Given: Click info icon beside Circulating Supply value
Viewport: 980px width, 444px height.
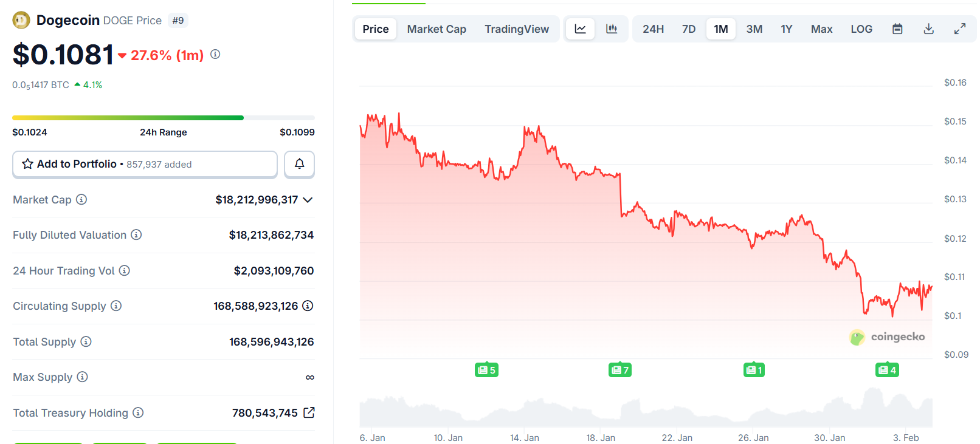Looking at the screenshot, I should point(308,306).
